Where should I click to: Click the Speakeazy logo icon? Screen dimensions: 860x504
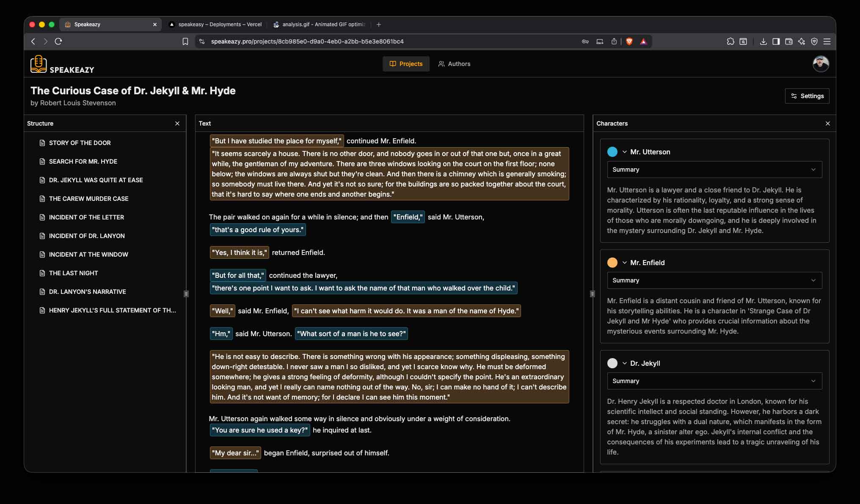click(39, 64)
